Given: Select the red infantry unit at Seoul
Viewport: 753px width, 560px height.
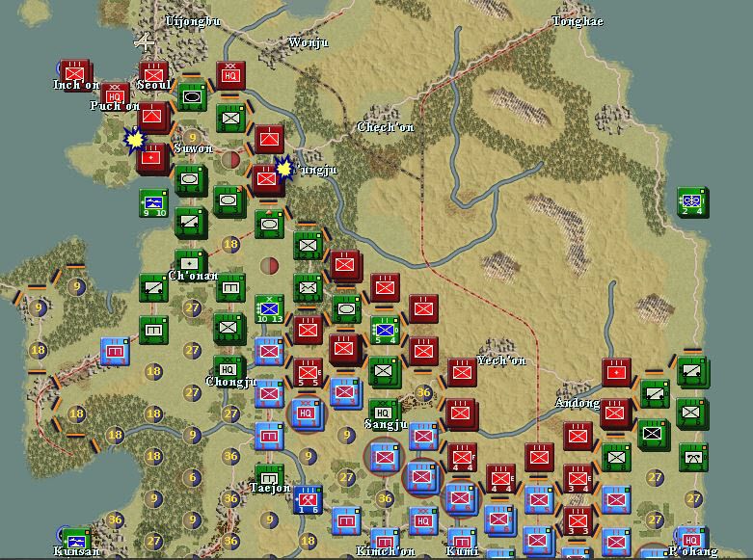Looking at the screenshot, I should (x=153, y=75).
